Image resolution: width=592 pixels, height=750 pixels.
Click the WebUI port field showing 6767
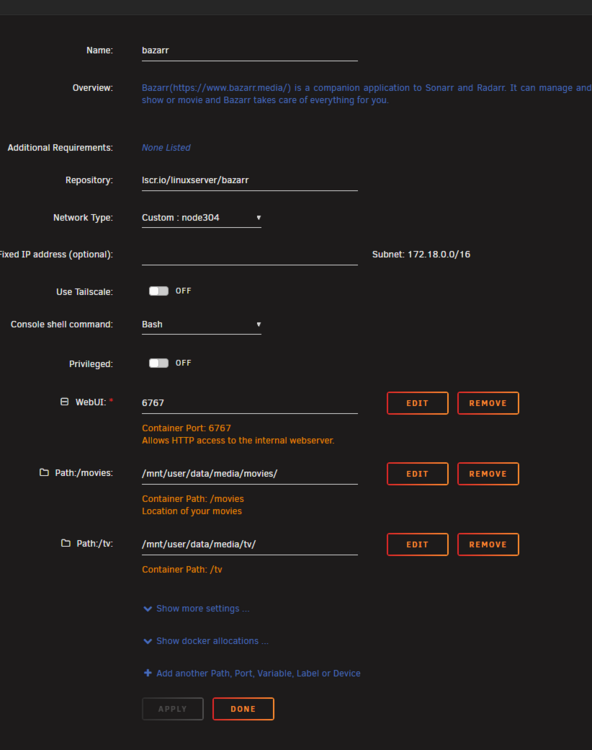coord(250,403)
